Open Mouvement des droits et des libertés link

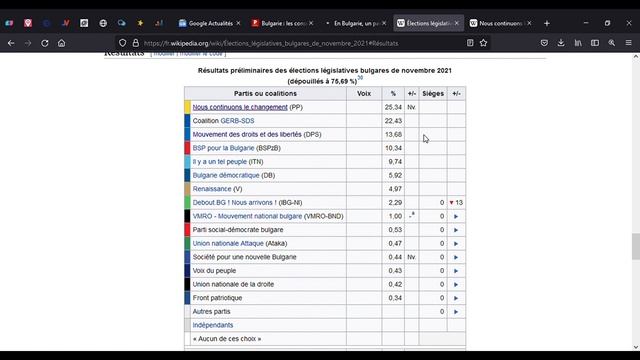247,134
